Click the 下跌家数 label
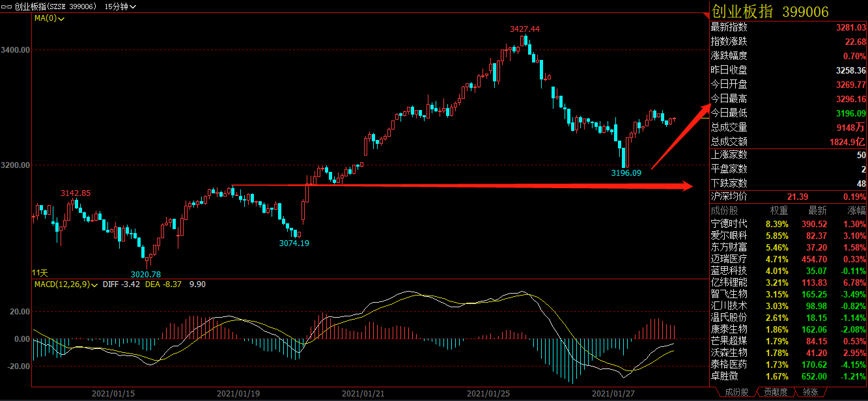This screenshot has width=868, height=401. 729,184
